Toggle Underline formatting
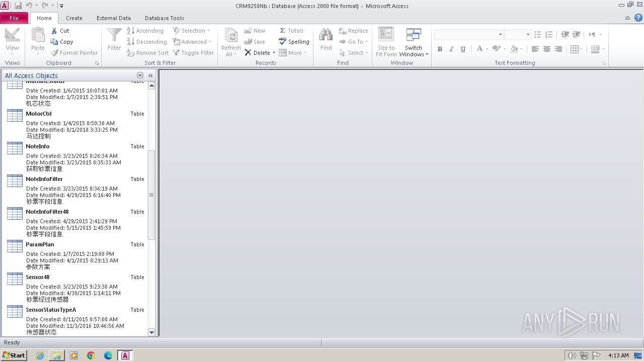 click(463, 49)
